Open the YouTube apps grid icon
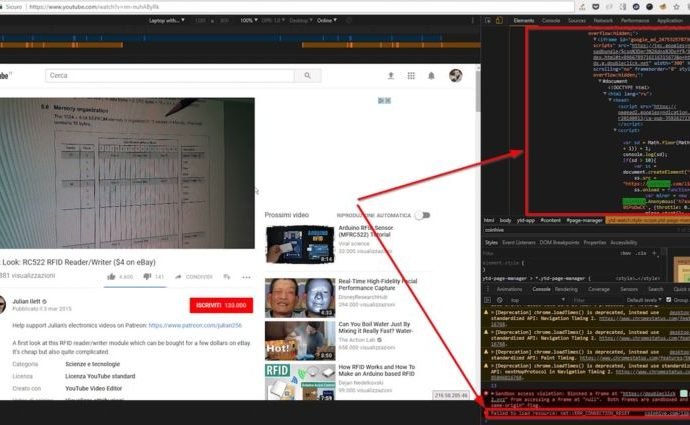 click(411, 76)
